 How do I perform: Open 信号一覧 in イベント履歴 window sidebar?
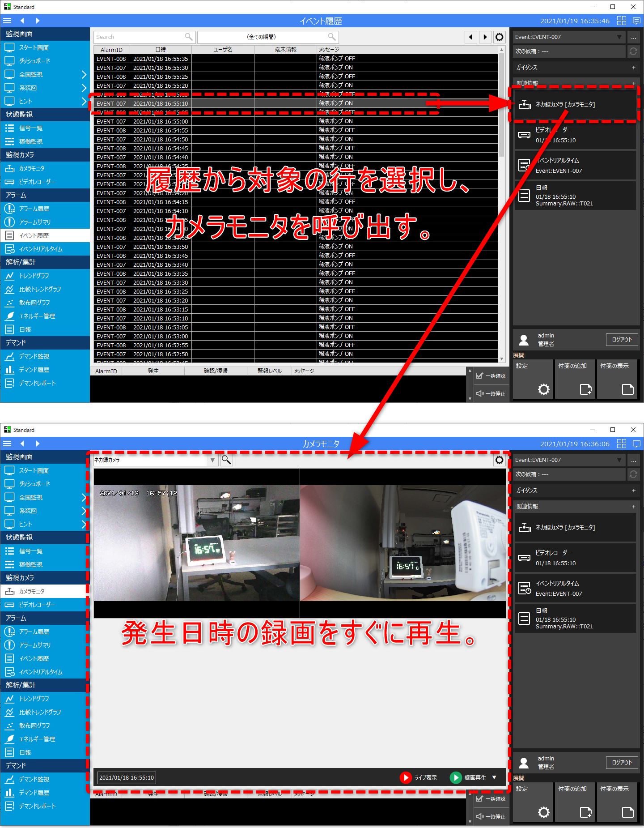point(45,128)
